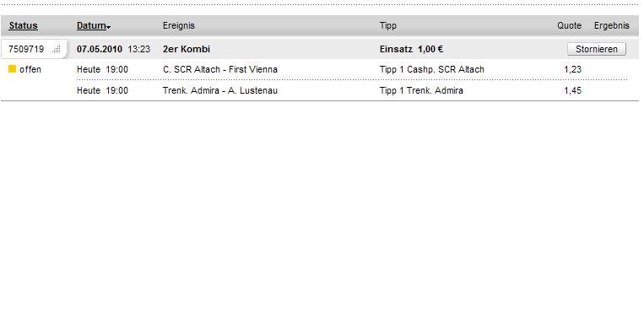Click the Ereignis column header

click(x=179, y=25)
